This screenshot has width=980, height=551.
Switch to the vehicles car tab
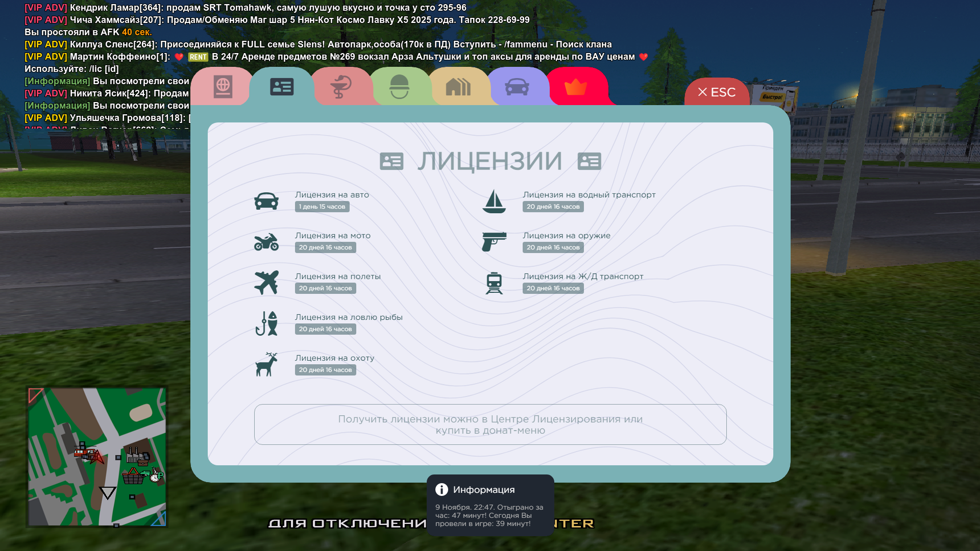pos(517,87)
